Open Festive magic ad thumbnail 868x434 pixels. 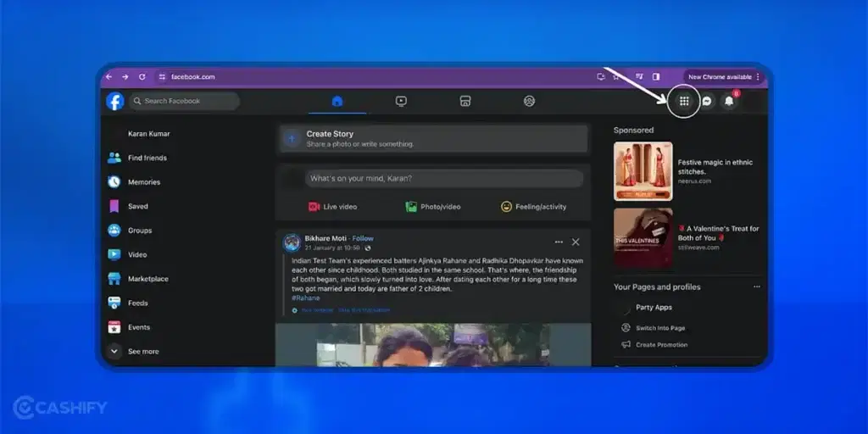click(643, 171)
